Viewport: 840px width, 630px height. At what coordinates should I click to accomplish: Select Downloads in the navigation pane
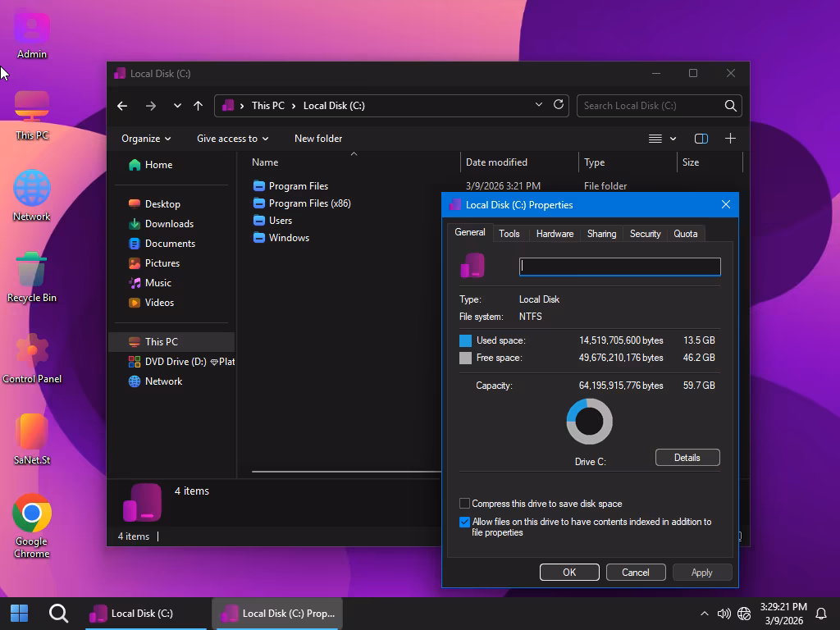[169, 224]
